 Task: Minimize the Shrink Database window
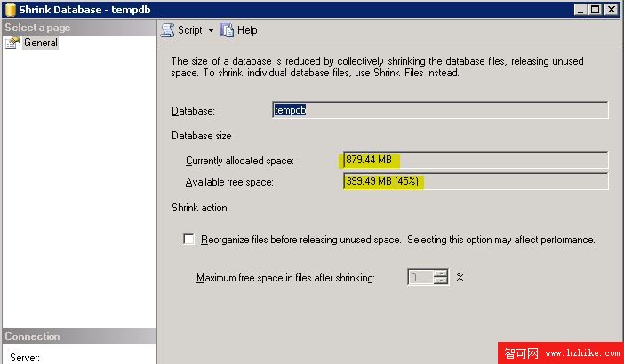[580, 10]
